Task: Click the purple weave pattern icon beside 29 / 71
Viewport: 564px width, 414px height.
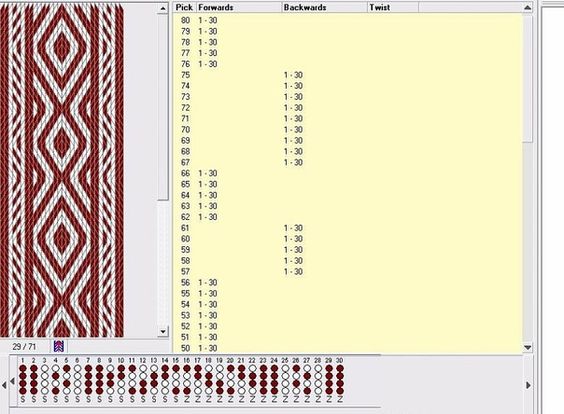Action: pos(59,346)
